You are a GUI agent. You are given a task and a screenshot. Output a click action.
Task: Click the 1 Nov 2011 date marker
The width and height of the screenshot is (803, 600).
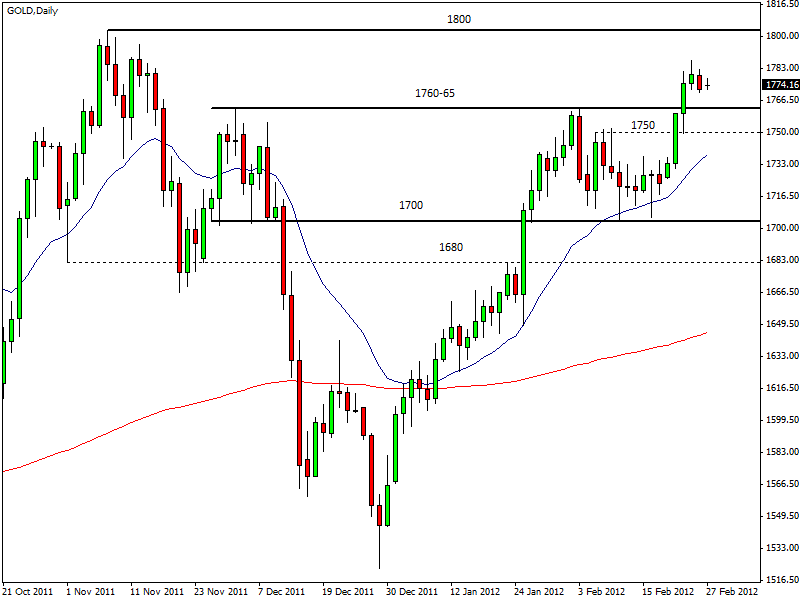pos(91,591)
